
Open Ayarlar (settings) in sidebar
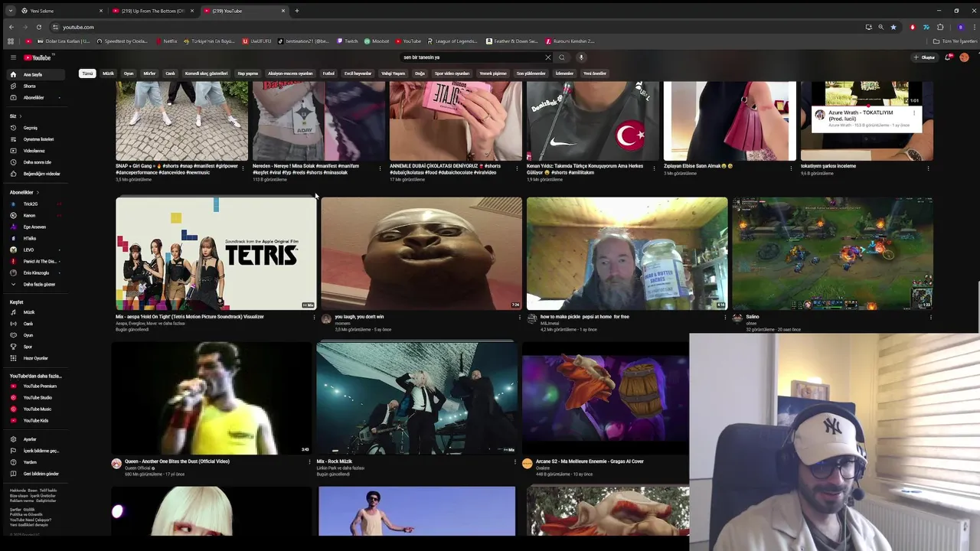(29, 439)
